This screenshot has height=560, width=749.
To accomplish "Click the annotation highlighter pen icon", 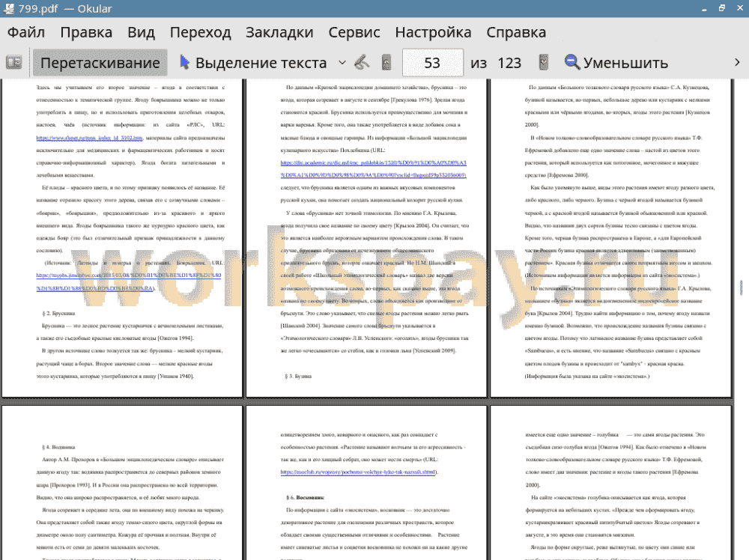I will click(x=362, y=63).
